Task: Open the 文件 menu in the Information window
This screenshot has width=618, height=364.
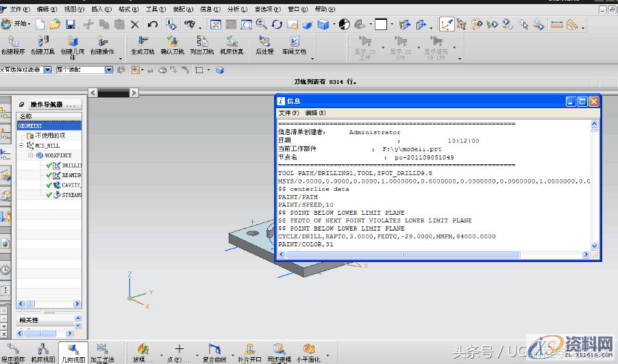Action: click(288, 112)
